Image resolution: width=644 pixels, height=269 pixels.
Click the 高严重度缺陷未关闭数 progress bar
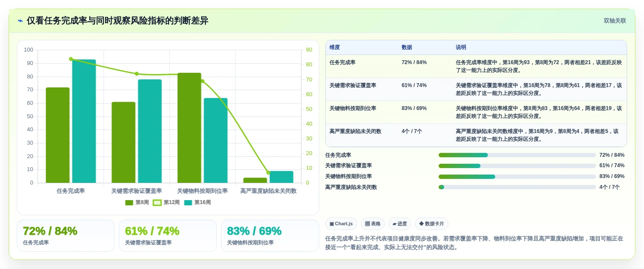coord(517,187)
